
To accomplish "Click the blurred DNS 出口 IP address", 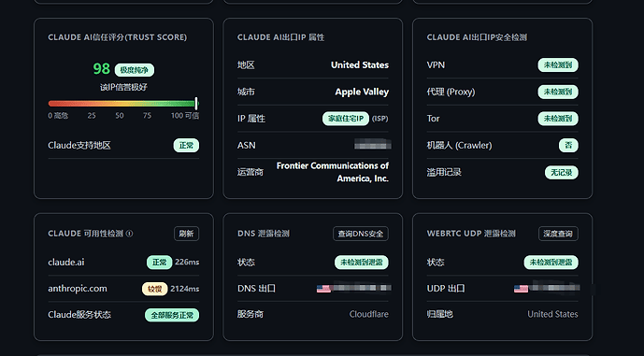I will [362, 288].
